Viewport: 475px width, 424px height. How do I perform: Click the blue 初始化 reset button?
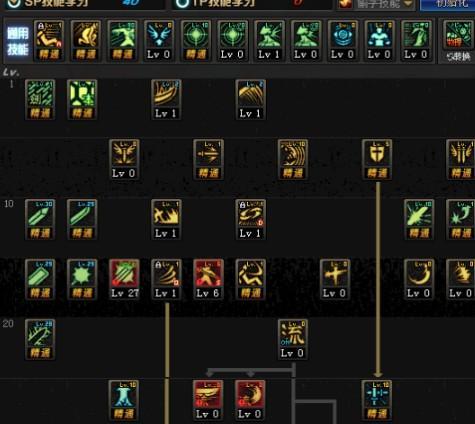click(x=447, y=4)
